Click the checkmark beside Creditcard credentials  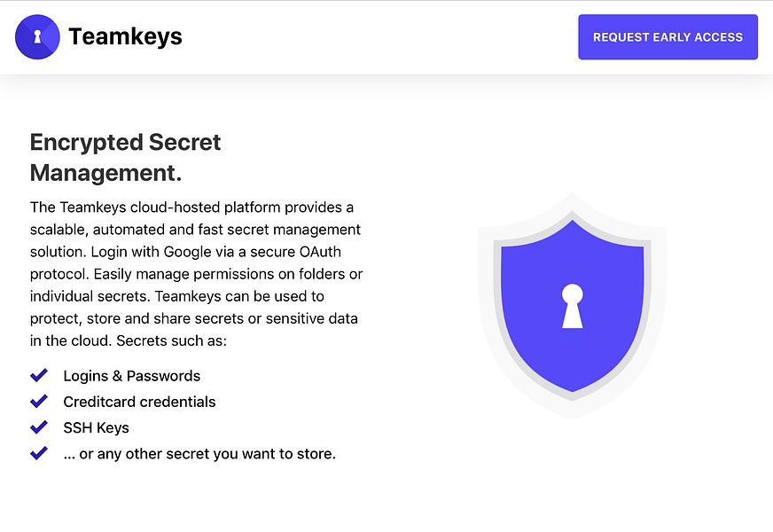point(39,402)
